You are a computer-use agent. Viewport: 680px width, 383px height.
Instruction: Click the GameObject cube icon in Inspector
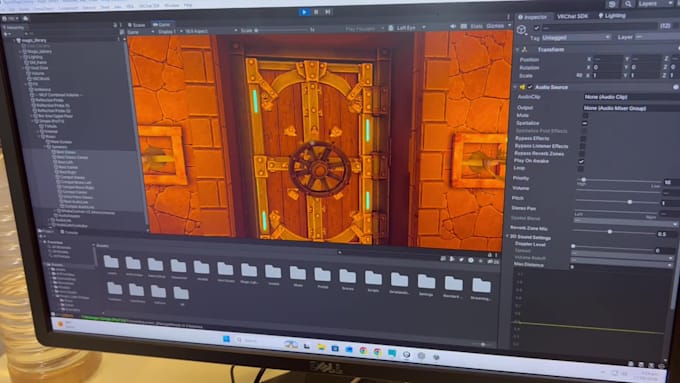522,30
